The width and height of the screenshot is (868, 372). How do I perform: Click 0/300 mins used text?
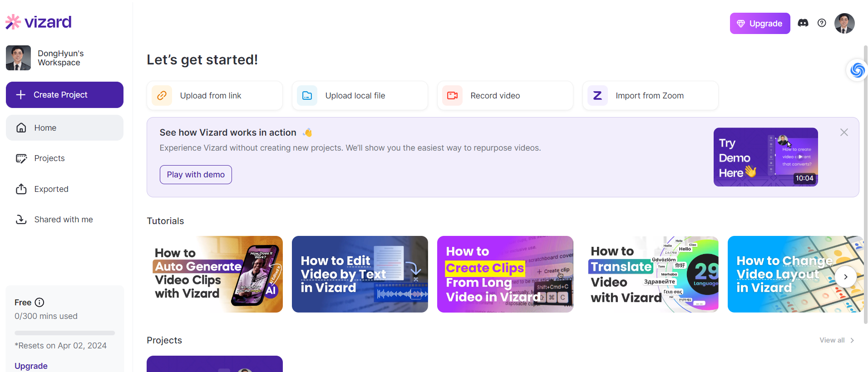click(46, 316)
